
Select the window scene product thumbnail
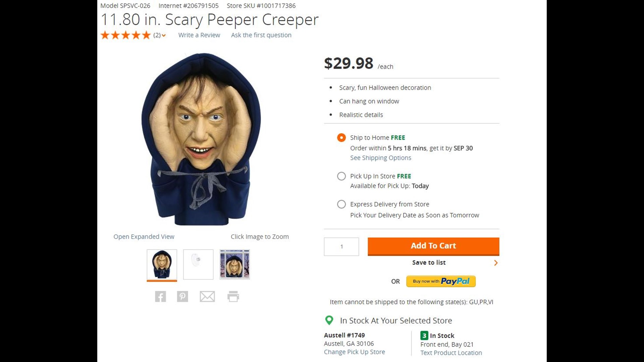tap(234, 264)
